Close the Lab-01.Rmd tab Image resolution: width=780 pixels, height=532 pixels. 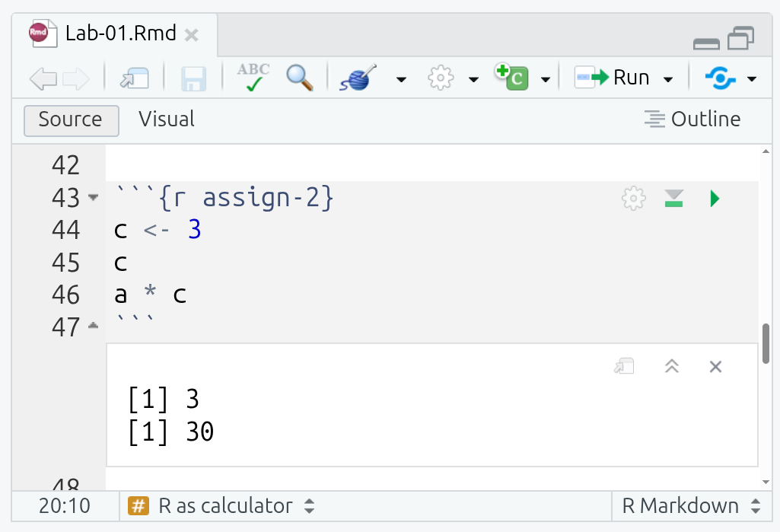point(192,35)
